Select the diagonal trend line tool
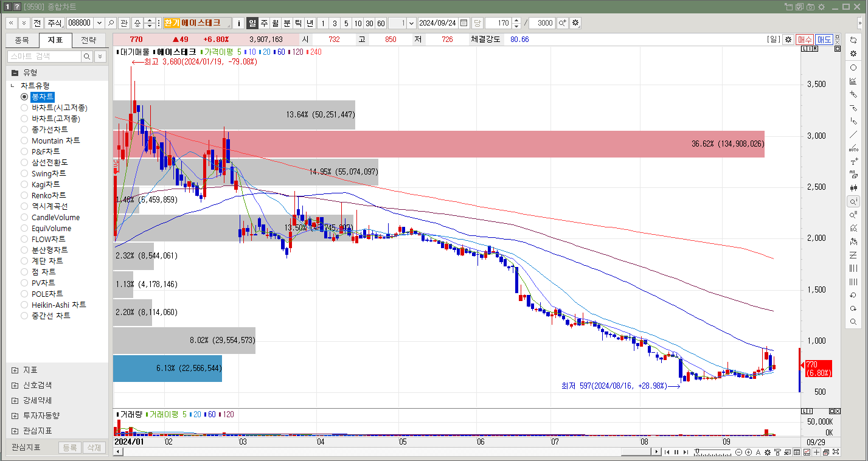Screen dimensions: 868x461 853,134
